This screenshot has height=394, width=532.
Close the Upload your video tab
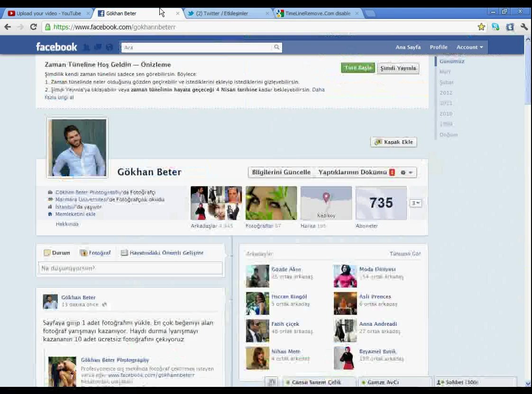88,13
